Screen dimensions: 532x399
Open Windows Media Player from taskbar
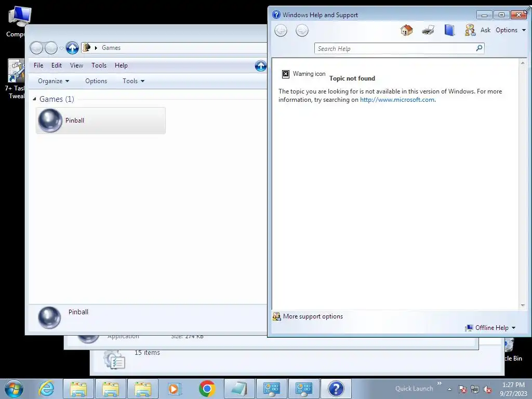pos(175,389)
